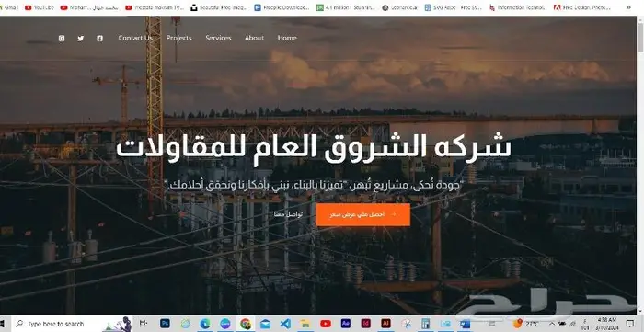Expand the bookmarks overflow chevron
Viewport: 644px width, 332px height.
(x=628, y=7)
